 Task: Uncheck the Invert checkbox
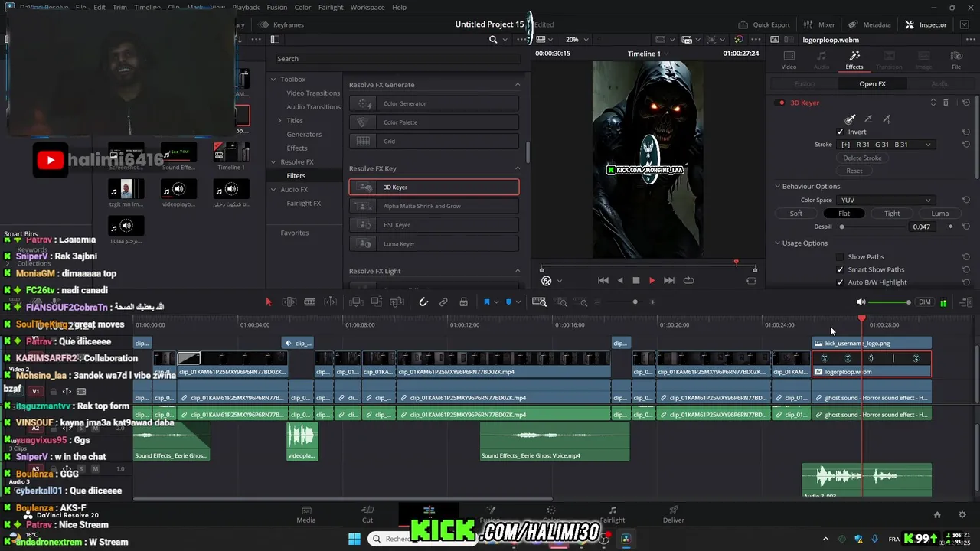[x=840, y=132]
